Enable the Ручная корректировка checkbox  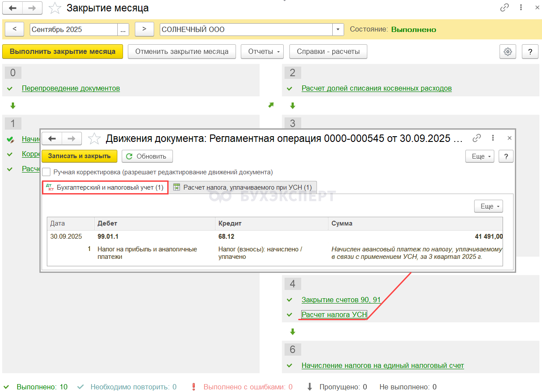[46, 172]
